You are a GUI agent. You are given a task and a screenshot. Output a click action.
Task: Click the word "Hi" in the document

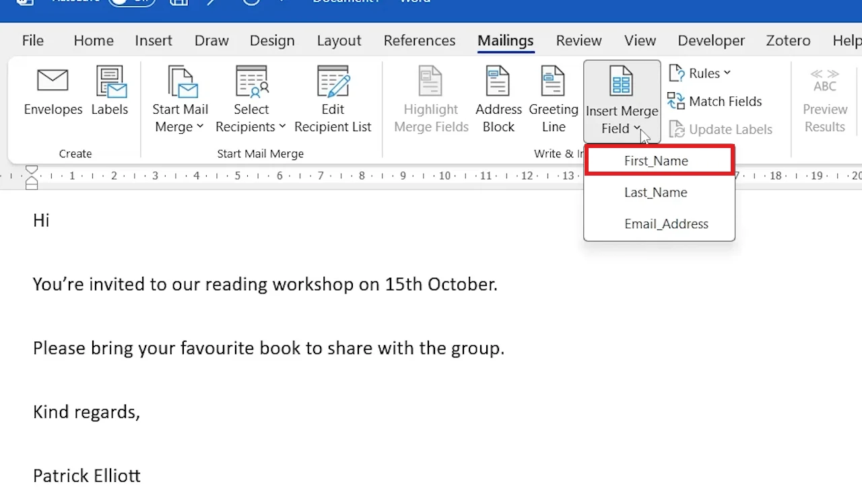click(41, 221)
